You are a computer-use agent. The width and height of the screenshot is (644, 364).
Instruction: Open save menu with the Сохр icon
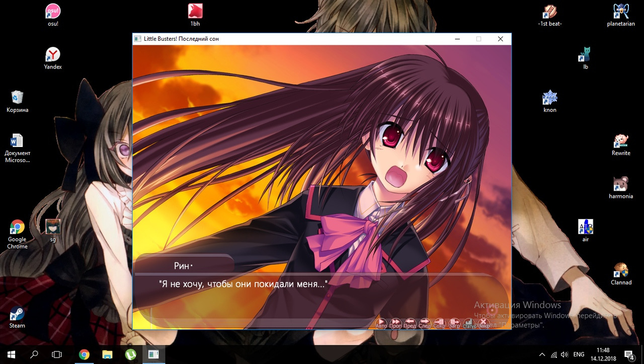pyautogui.click(x=439, y=323)
